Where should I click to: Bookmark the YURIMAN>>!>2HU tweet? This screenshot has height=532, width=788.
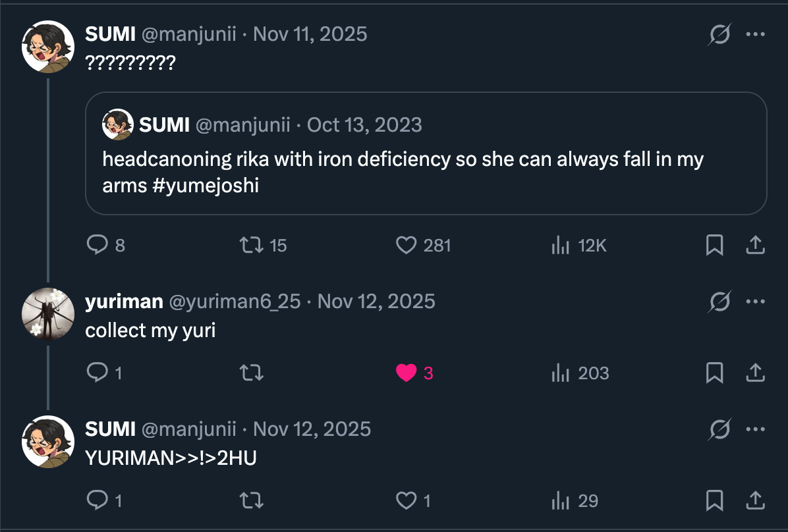[714, 501]
